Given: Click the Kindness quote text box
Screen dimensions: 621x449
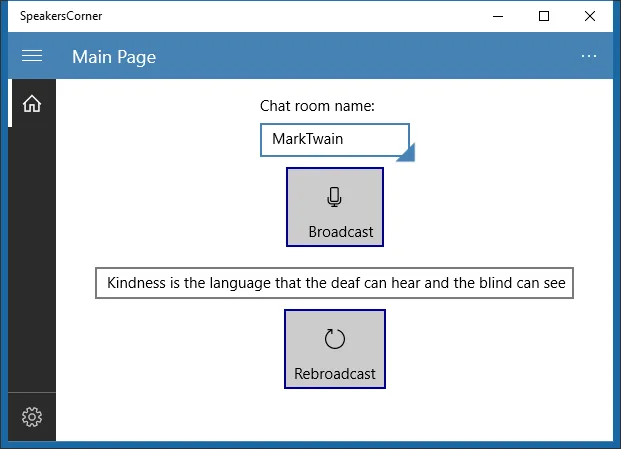Looking at the screenshot, I should [334, 283].
